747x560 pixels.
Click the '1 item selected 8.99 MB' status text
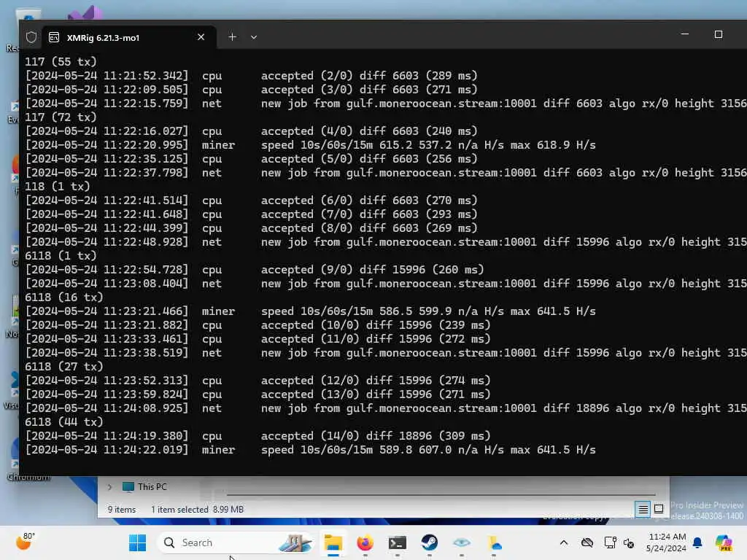point(197,509)
